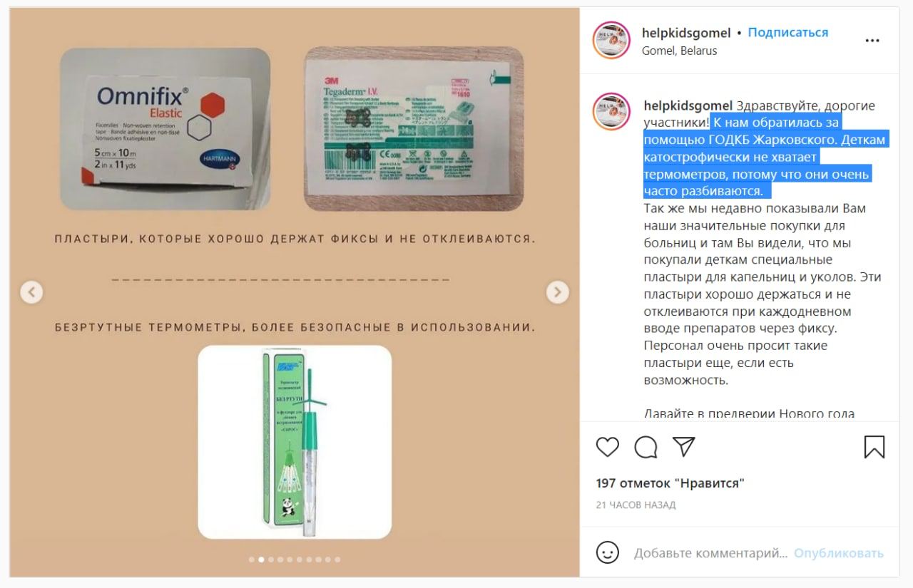Image resolution: width=913 pixels, height=588 pixels.
Task: Open the three-dot post options menu
Action: pyautogui.click(x=872, y=41)
